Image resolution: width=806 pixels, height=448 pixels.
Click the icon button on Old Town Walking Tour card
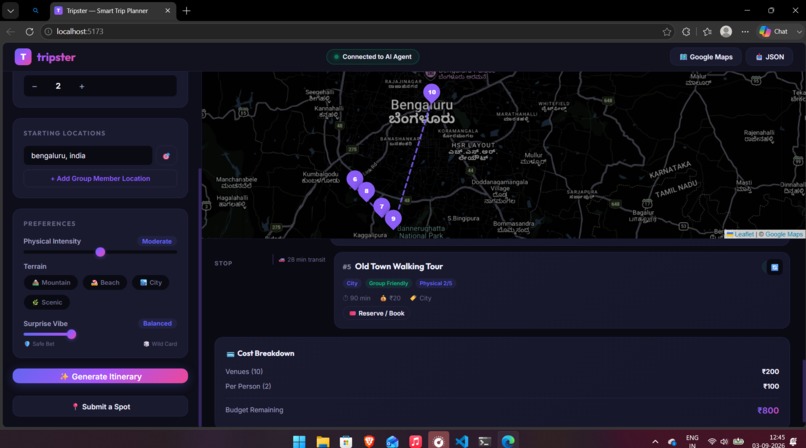(775, 267)
